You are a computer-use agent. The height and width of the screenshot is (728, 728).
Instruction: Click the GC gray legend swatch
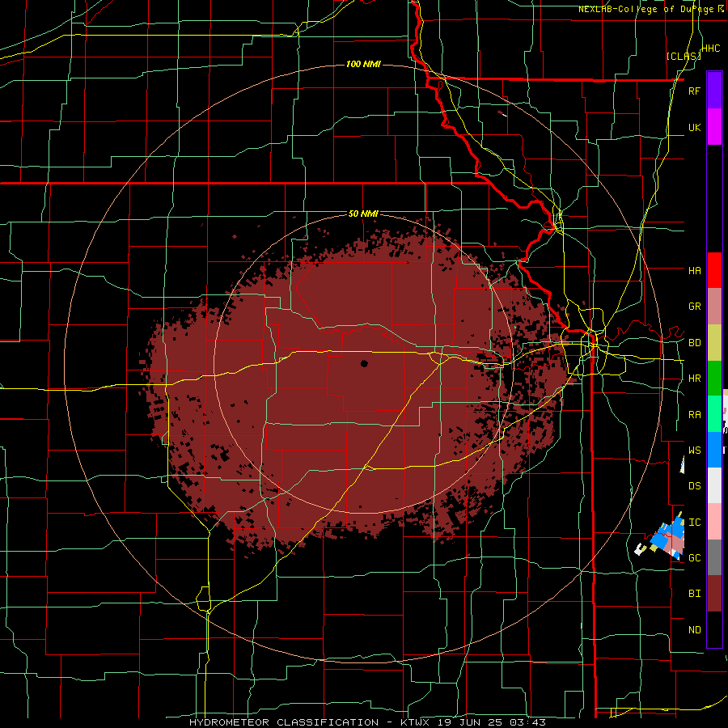coord(714,557)
